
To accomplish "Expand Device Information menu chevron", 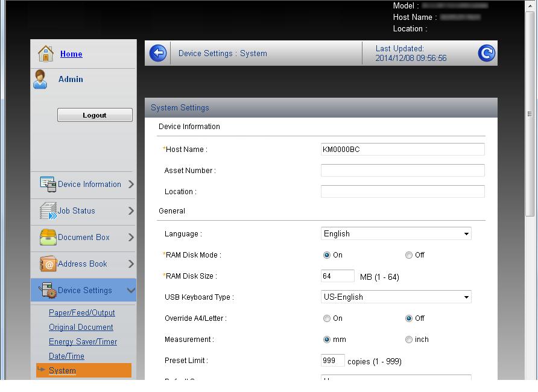I will click(x=131, y=184).
